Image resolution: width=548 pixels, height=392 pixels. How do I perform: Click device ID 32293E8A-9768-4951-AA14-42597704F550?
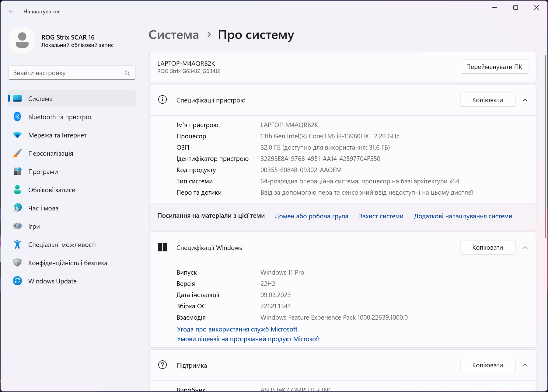(320, 159)
